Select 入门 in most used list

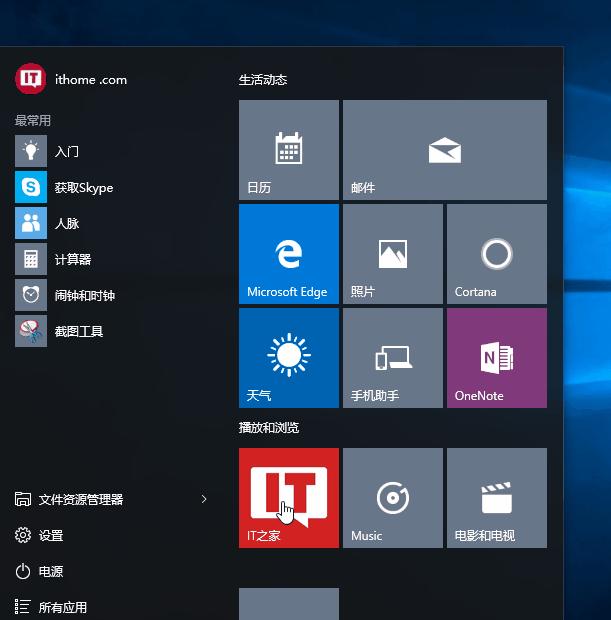click(67, 151)
